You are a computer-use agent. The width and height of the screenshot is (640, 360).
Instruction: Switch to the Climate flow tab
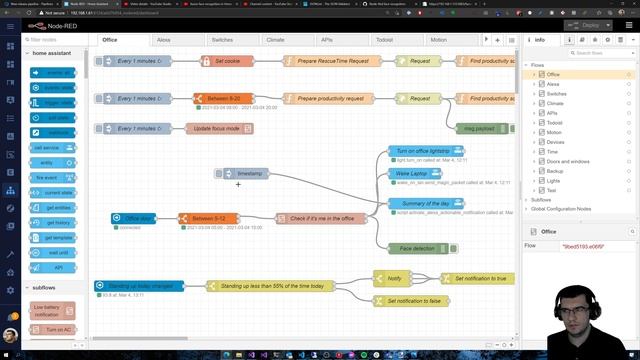(x=287, y=40)
